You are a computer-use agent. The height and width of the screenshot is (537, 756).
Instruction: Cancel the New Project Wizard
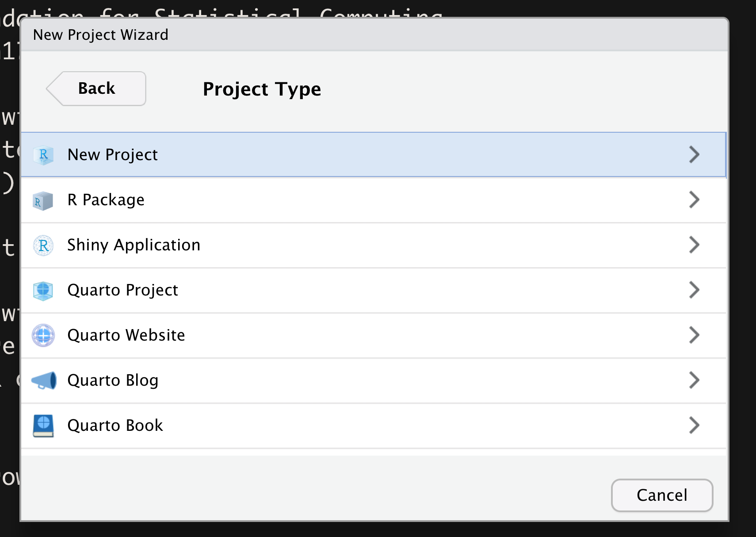click(662, 495)
